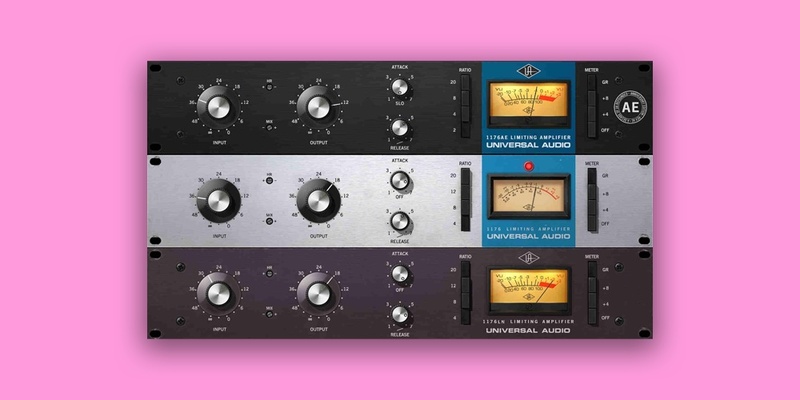Set 1176LN meter to +4
Viewport: 800px width, 400px height.
(x=592, y=301)
